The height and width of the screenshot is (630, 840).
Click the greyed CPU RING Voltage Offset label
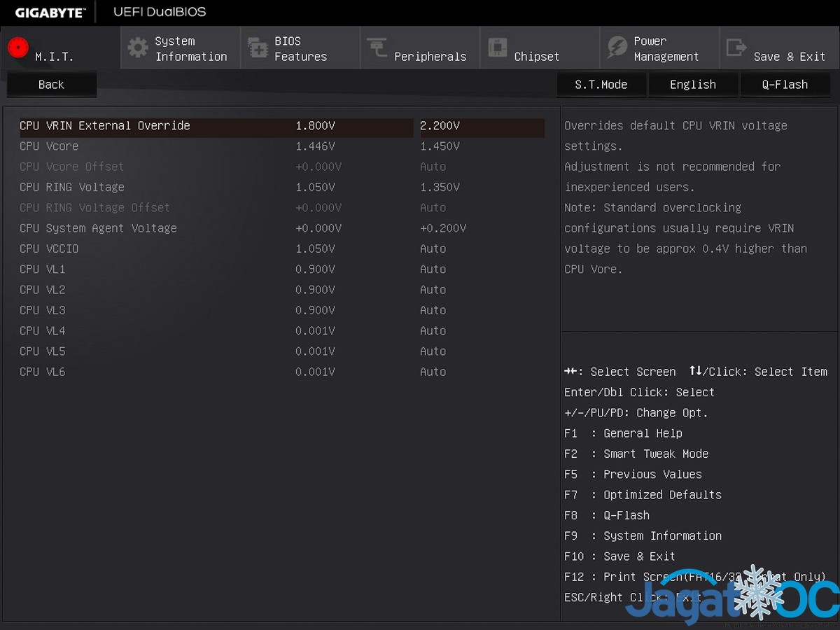coord(95,208)
